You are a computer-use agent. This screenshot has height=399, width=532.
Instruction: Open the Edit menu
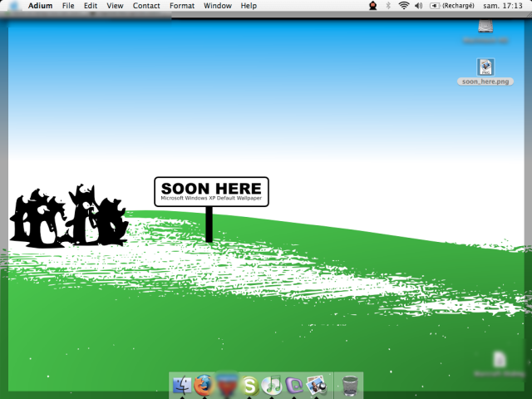[x=91, y=6]
